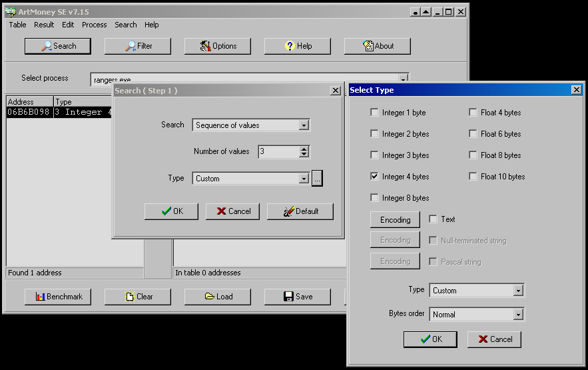Open the Options button with the tools icon
Viewport: 588px width, 370px height.
tap(218, 46)
